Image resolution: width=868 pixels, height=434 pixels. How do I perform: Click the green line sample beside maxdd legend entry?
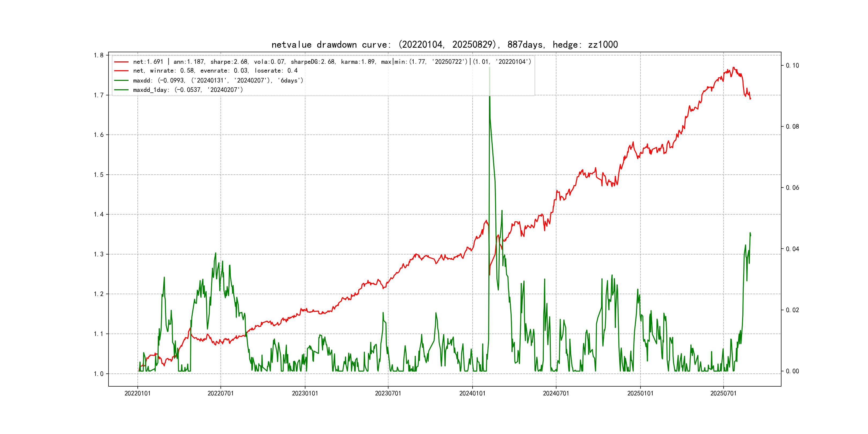point(121,81)
